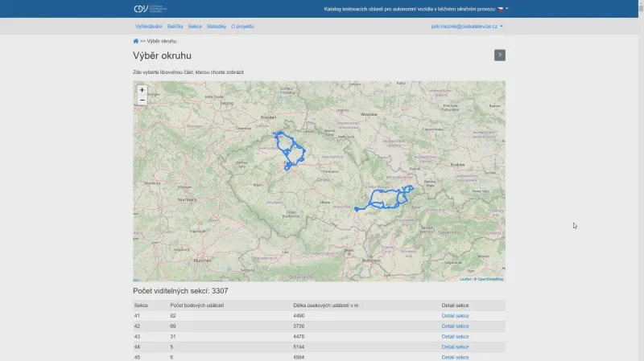The image size is (644, 361).
Task: Open the Vyhledávání menu item
Action: click(x=149, y=27)
